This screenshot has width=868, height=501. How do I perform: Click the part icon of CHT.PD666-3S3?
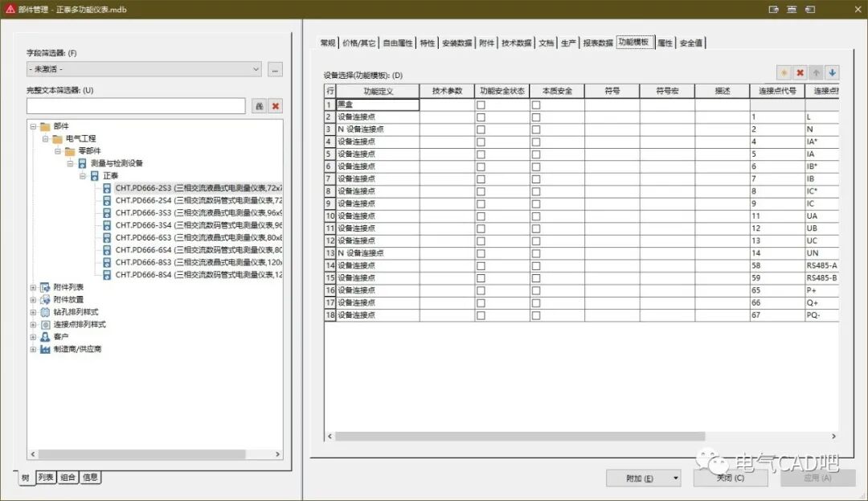(x=107, y=212)
